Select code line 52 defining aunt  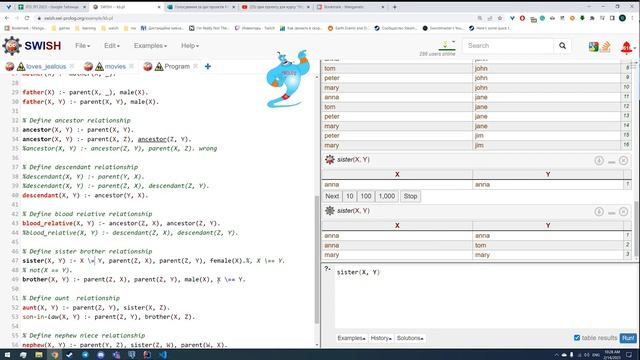[96, 308]
